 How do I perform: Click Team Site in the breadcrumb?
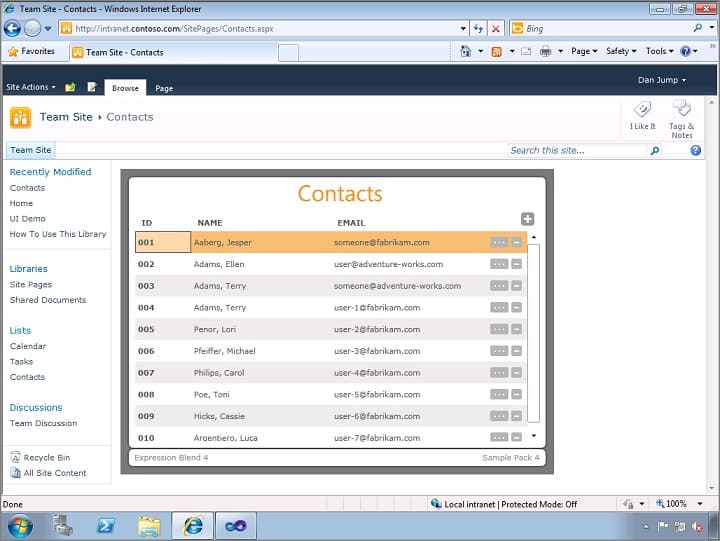pyautogui.click(x=66, y=117)
